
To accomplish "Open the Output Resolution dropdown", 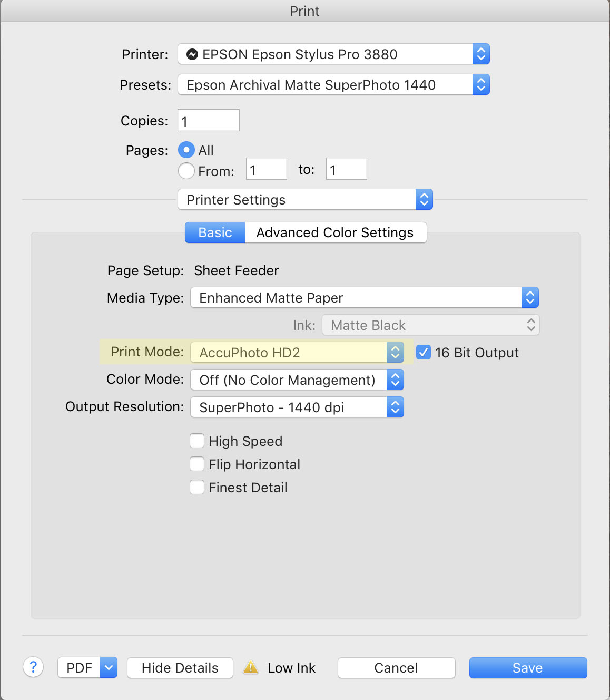I will pyautogui.click(x=297, y=407).
